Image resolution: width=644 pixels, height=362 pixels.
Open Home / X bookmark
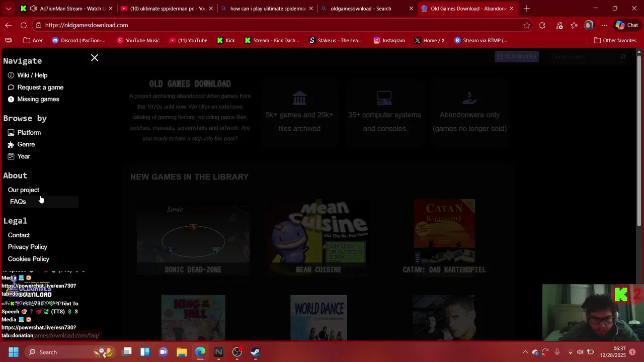click(x=429, y=40)
